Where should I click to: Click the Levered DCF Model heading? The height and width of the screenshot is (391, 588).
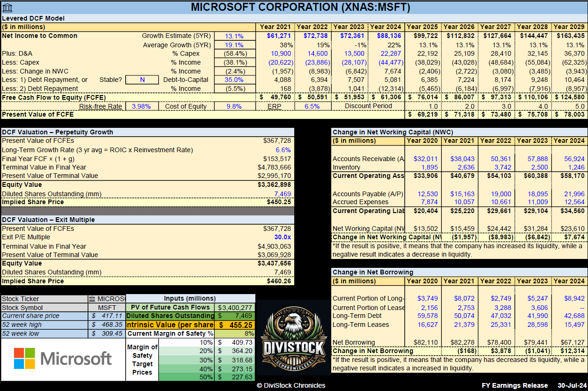(33, 18)
